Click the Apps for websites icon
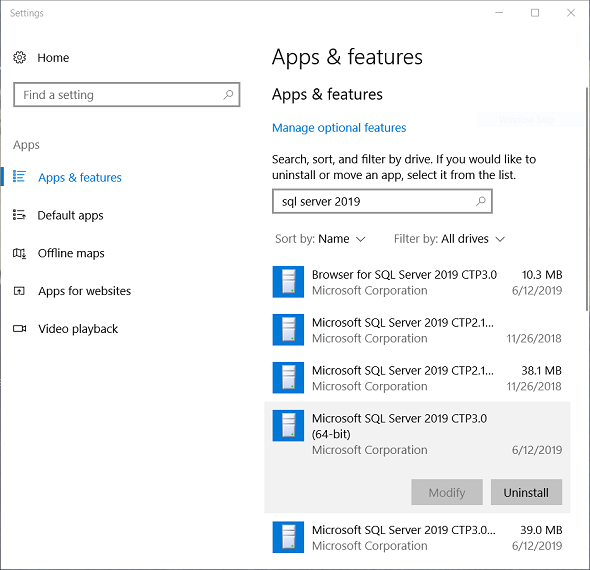590x570 pixels. (19, 291)
